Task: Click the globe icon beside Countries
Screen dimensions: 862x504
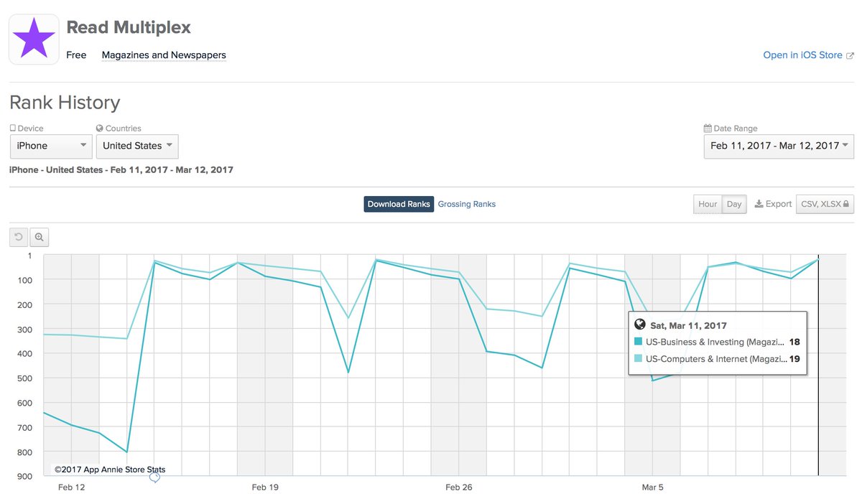Action: tap(99, 129)
